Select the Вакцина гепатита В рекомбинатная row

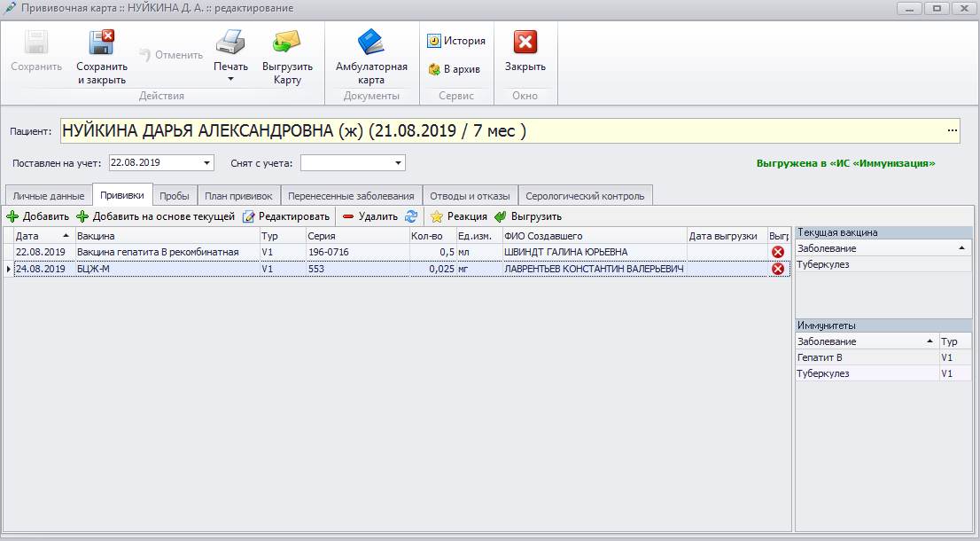tap(158, 252)
